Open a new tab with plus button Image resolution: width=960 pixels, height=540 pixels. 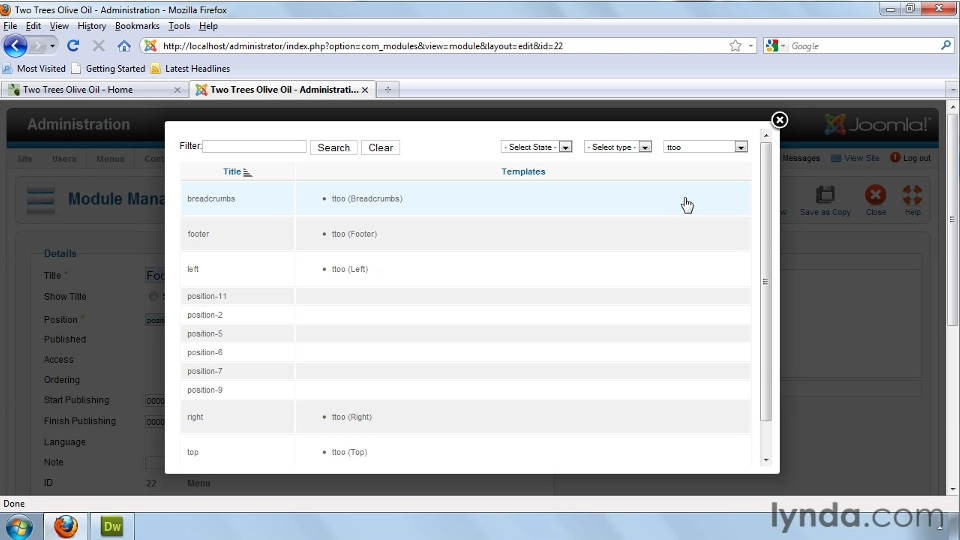[388, 90]
